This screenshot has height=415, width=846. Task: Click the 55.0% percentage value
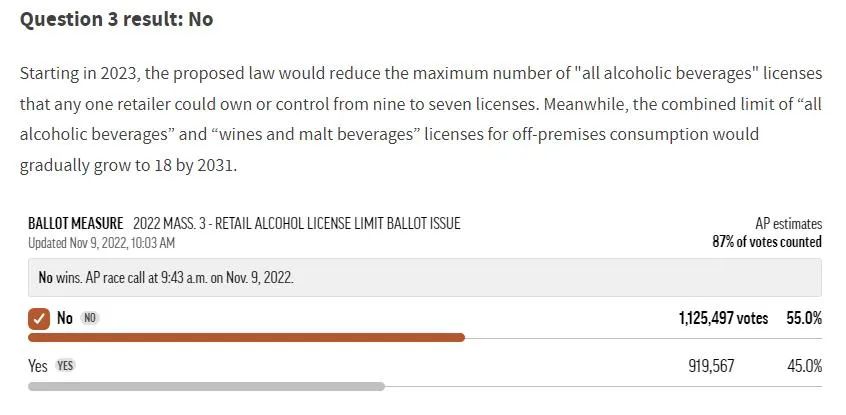tap(804, 318)
